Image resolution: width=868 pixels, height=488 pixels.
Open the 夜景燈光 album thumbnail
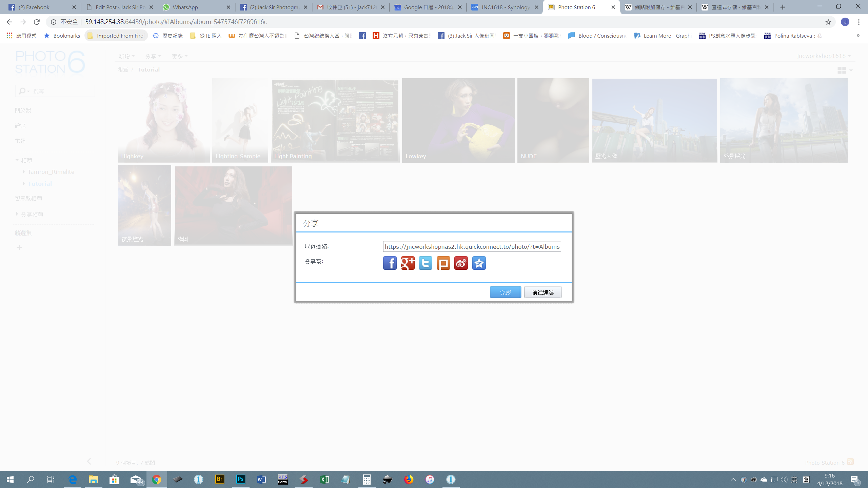(x=144, y=205)
